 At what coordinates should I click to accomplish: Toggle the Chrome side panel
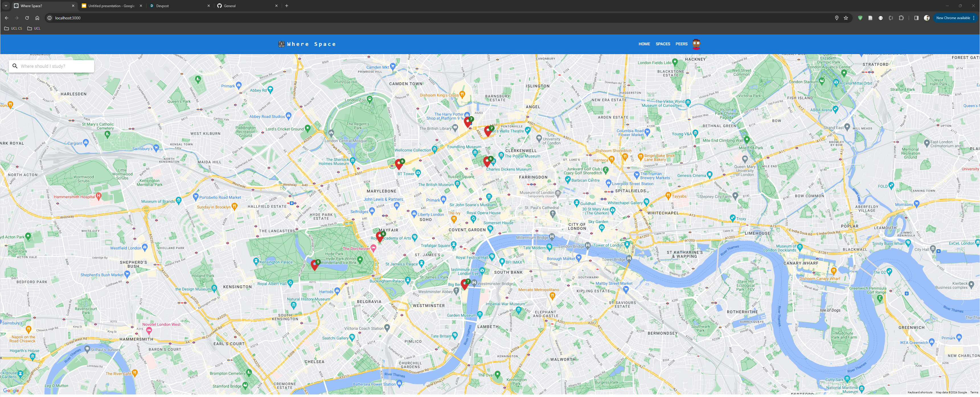click(916, 18)
